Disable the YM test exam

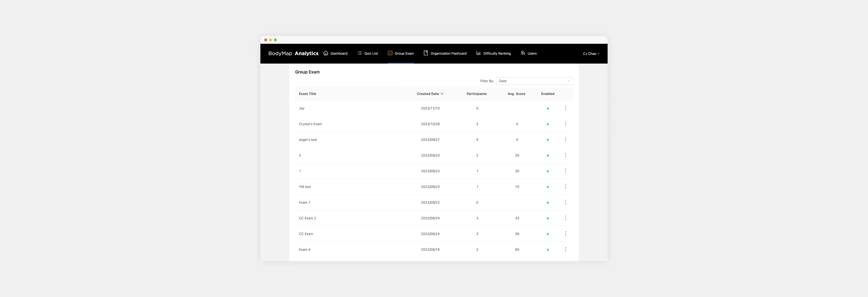[x=548, y=187]
